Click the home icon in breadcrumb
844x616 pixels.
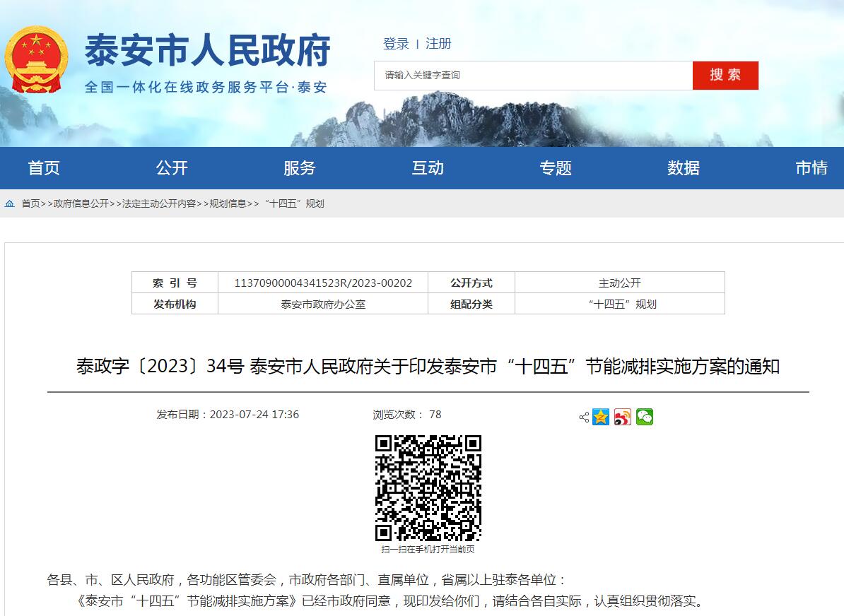[x=10, y=203]
